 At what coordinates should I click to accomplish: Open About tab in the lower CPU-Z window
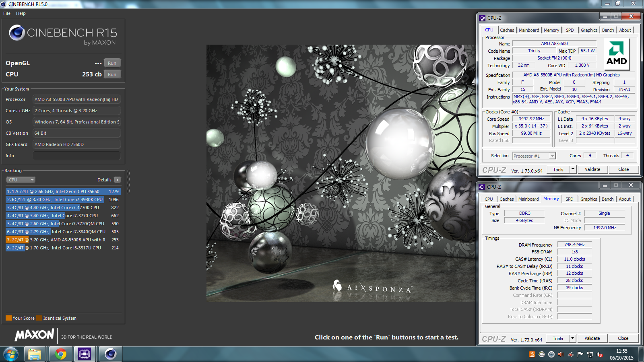click(x=625, y=199)
